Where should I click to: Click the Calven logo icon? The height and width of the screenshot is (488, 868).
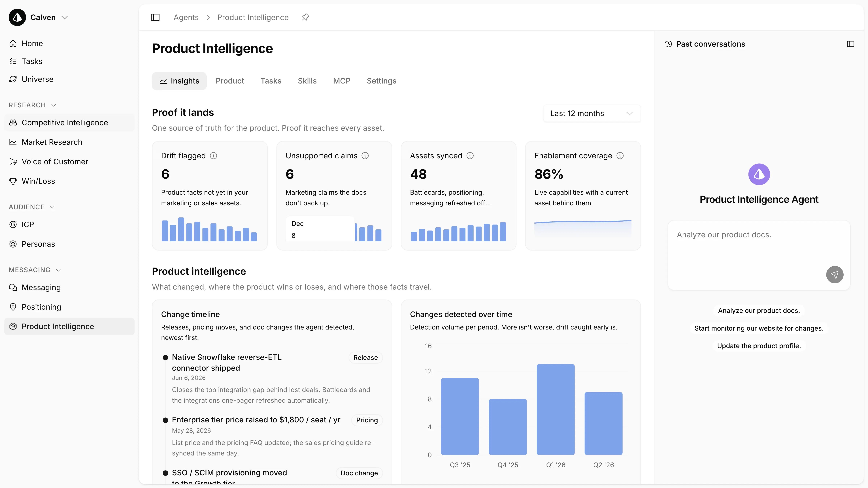pos(17,18)
